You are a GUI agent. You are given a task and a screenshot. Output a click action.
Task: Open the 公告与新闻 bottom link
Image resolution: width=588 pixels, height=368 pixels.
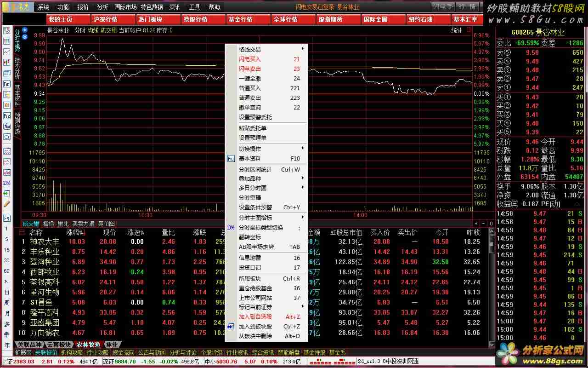pos(152,352)
